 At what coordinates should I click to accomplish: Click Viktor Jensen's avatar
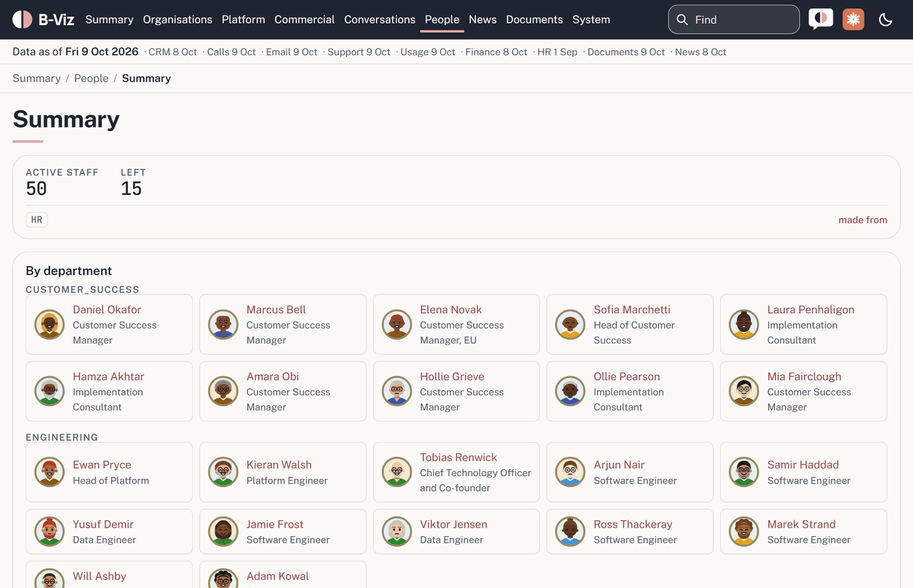point(397,532)
